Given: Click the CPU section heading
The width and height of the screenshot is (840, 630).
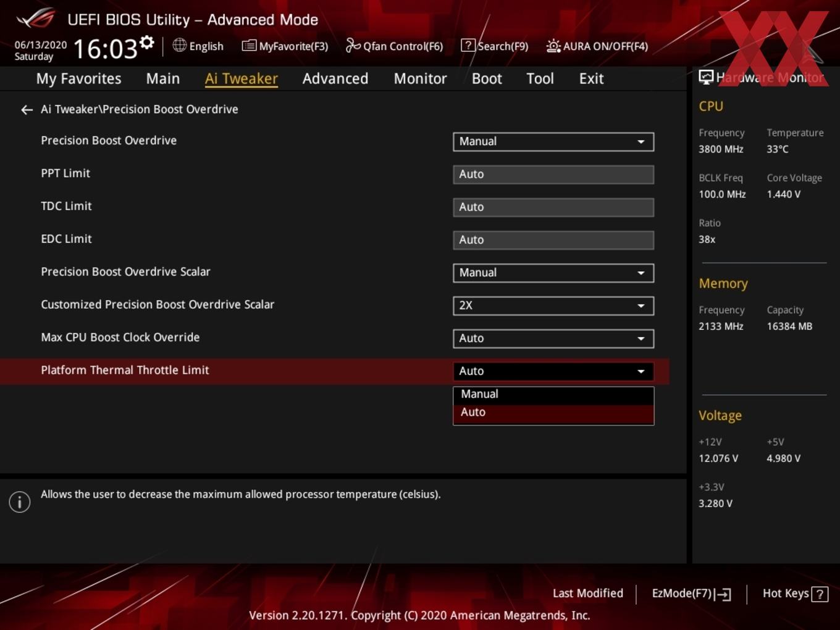Looking at the screenshot, I should click(711, 106).
